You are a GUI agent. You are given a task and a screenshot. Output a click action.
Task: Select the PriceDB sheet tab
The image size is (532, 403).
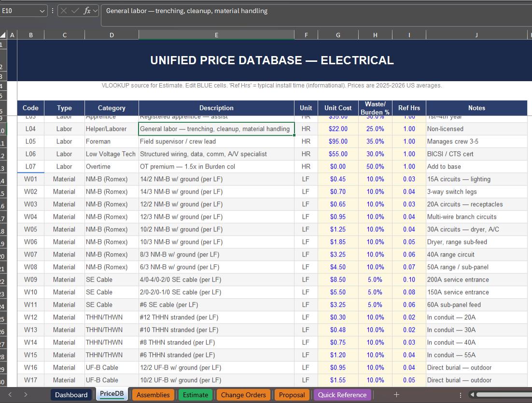[x=112, y=394]
